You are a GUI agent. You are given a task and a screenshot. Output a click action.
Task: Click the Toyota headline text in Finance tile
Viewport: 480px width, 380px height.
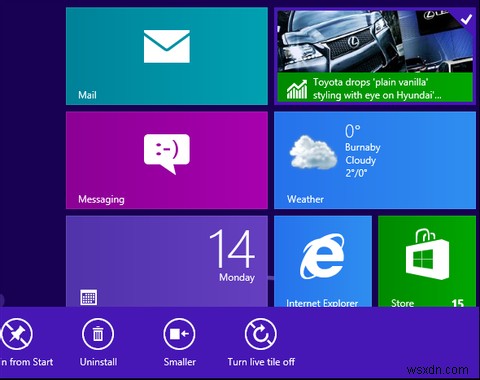377,89
